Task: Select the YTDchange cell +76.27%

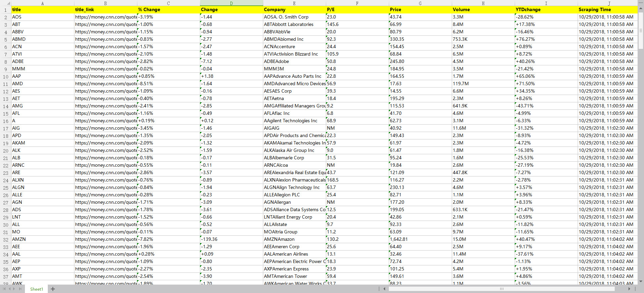Action: click(x=546, y=39)
